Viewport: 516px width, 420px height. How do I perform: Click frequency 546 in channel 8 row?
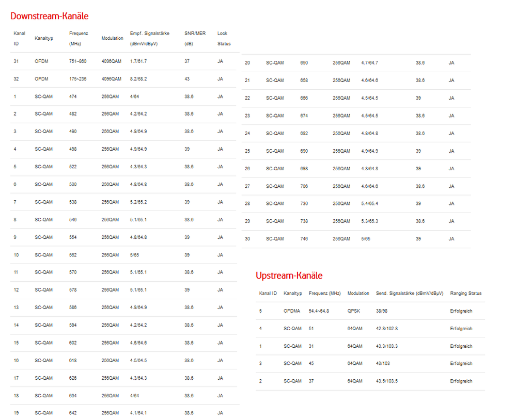[x=73, y=219]
